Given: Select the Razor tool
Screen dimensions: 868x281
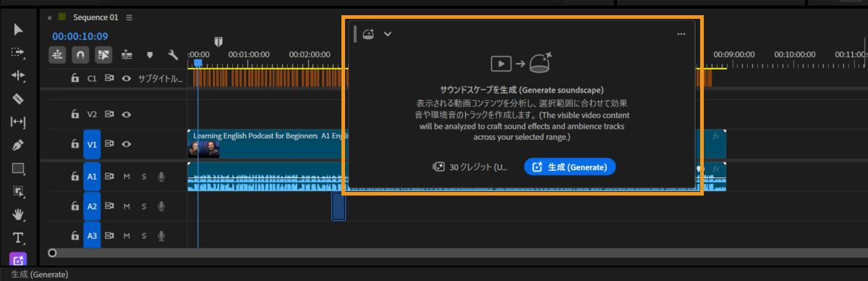Looking at the screenshot, I should [x=18, y=99].
